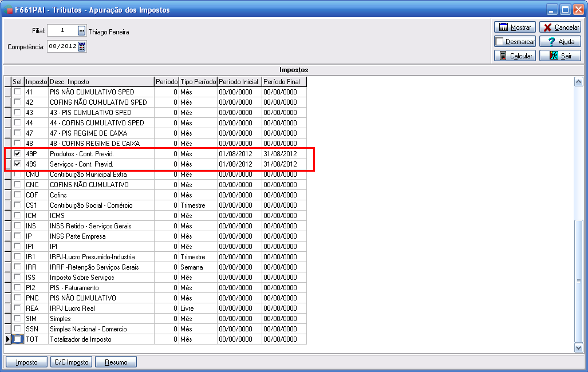Click 'Simples Nacional - Comercio' cell
This screenshot has width=588, height=372.
click(101, 329)
